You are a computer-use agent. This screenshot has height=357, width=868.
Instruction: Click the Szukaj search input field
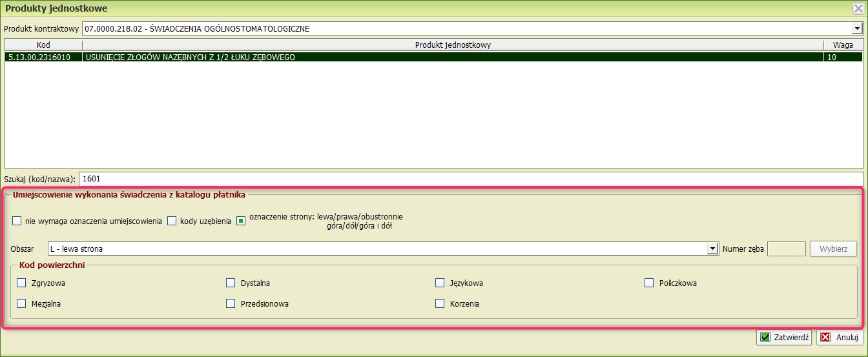470,178
